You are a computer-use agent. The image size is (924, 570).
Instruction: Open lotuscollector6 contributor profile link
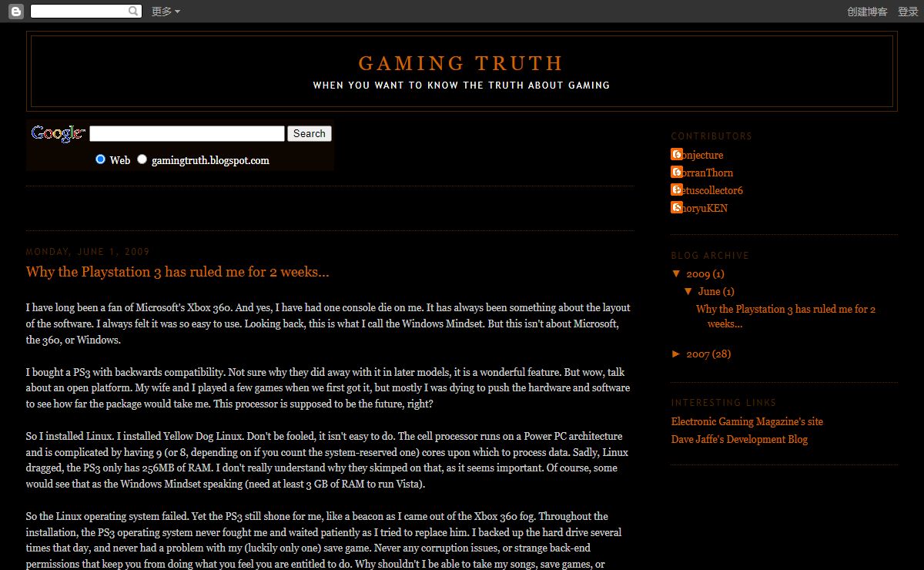[707, 190]
